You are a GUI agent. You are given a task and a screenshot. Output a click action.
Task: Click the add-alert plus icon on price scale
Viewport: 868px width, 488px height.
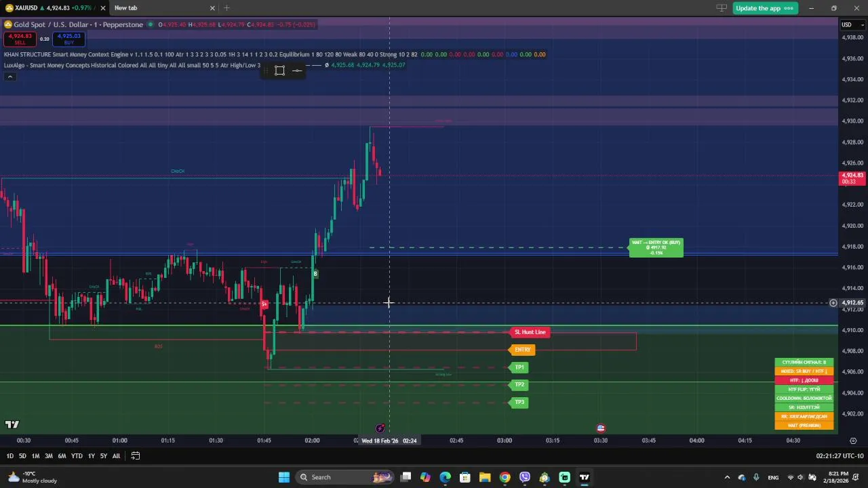pos(833,303)
